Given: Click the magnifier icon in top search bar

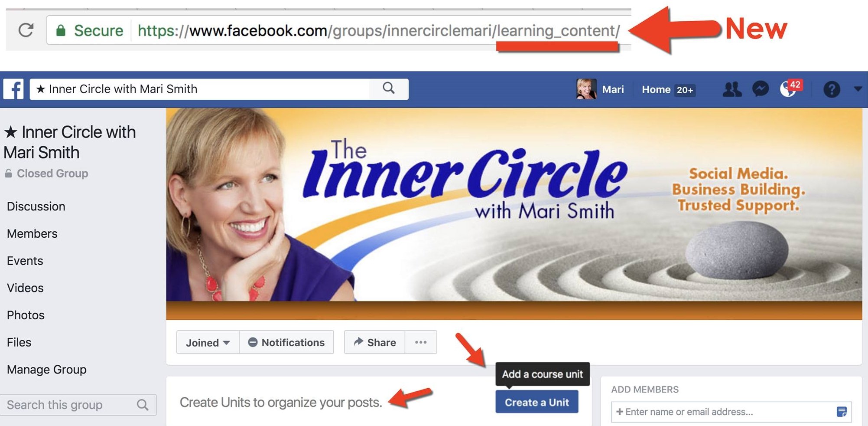Looking at the screenshot, I should pos(389,88).
